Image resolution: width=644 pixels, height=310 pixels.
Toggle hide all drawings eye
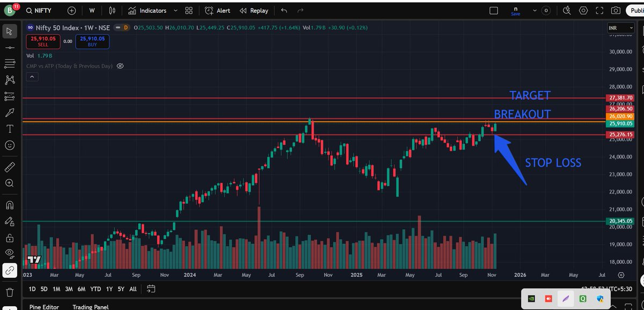pos(10,253)
